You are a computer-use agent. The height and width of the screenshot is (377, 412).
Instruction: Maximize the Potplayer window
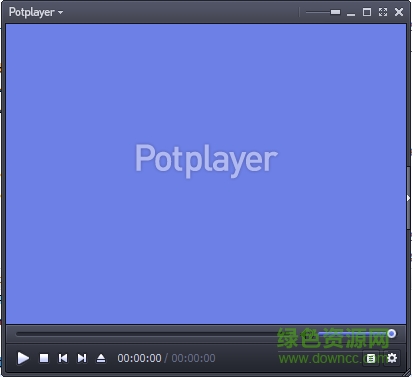(x=367, y=12)
